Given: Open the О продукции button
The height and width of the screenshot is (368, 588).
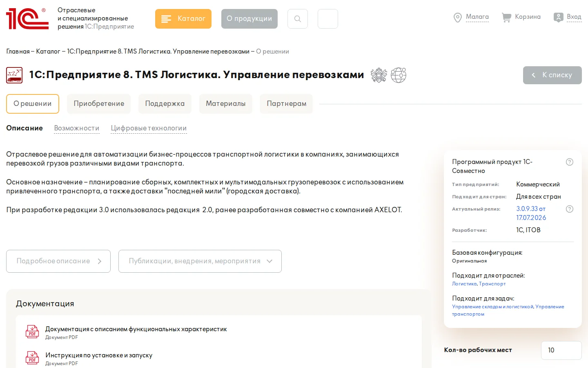Looking at the screenshot, I should (x=249, y=19).
